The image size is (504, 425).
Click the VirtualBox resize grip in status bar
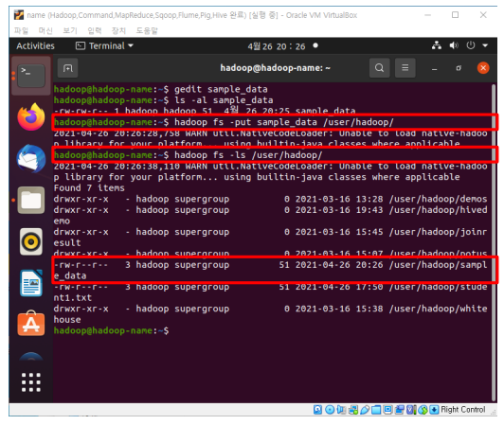tap(494, 412)
